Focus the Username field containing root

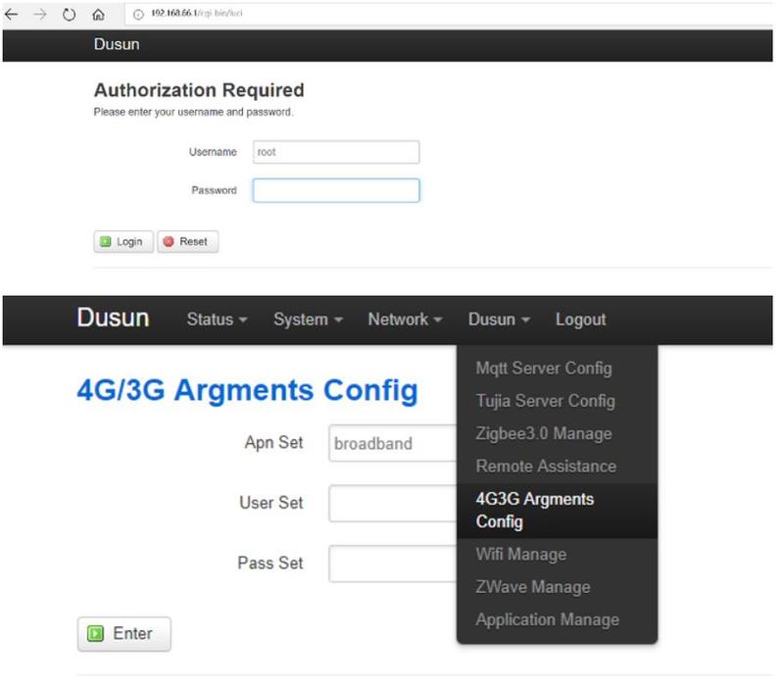coord(336,152)
